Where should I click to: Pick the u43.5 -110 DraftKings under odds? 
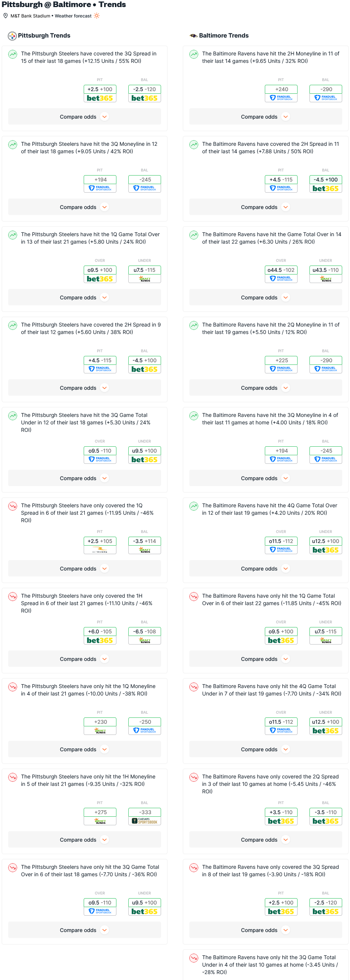(x=326, y=274)
